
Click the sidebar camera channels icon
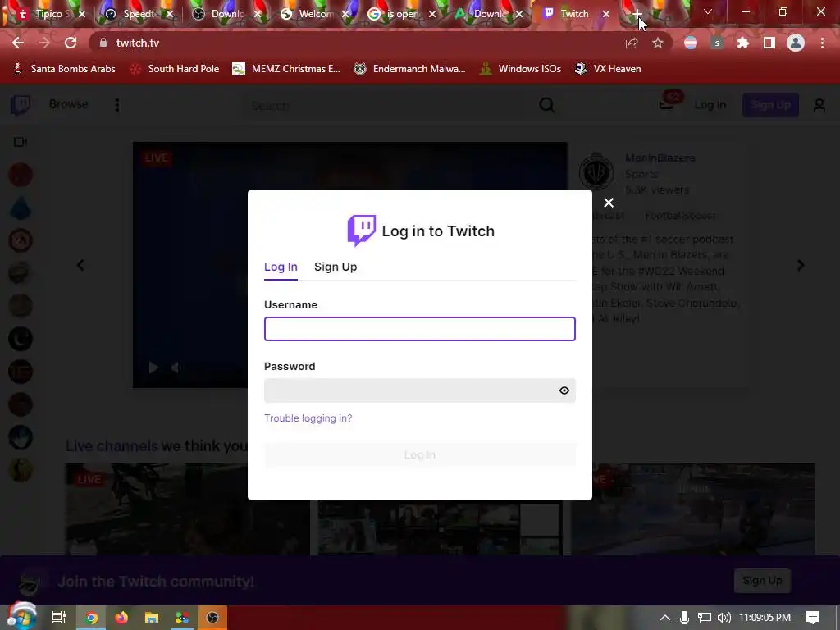(21, 142)
